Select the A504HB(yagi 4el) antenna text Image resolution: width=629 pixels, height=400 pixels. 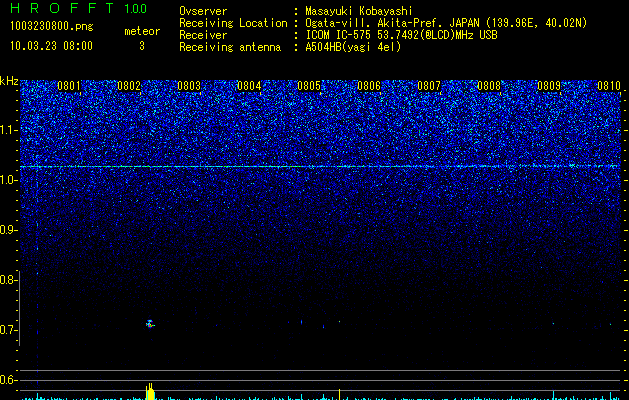pyautogui.click(x=353, y=47)
